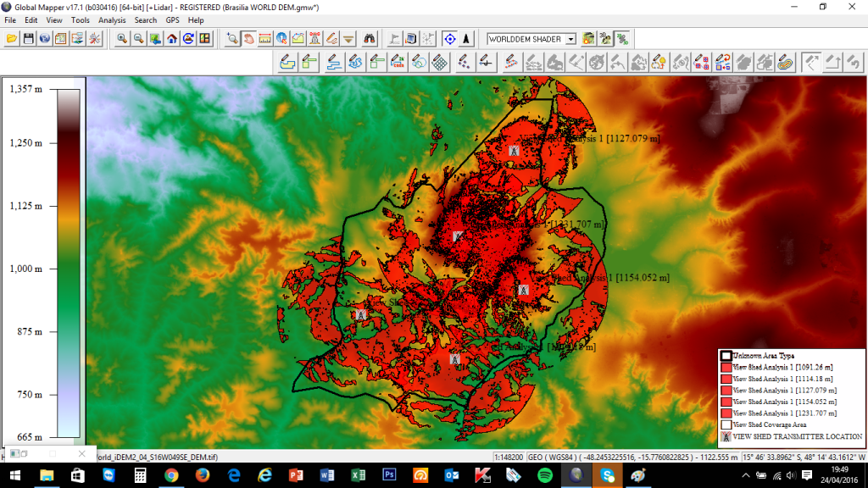Viewport: 868px width, 488px height.
Task: Select the Measure ruler tool
Action: (x=265, y=39)
